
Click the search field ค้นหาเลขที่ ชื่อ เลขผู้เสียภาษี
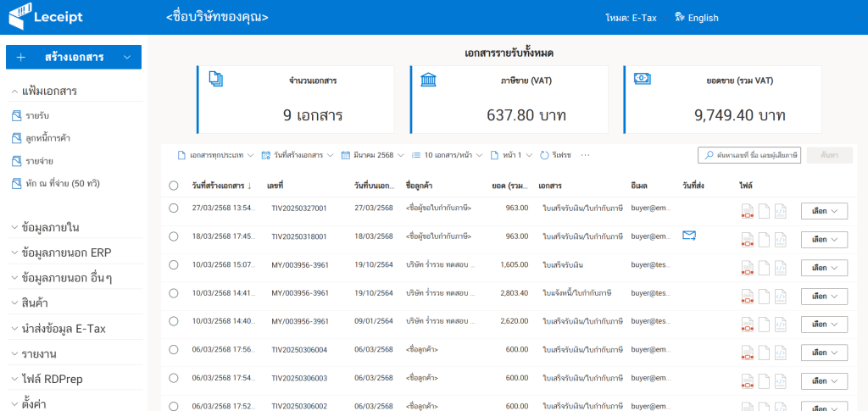click(x=749, y=155)
